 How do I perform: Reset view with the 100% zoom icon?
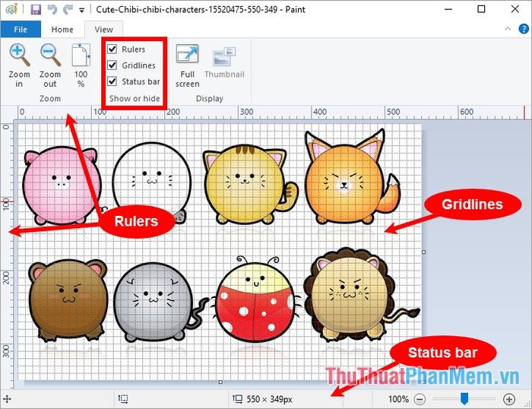coord(81,55)
